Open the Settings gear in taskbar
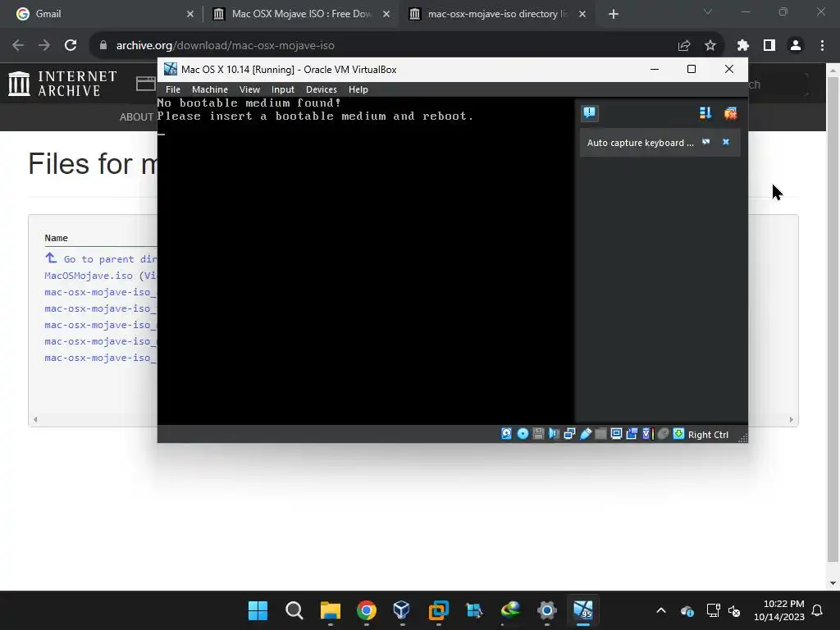Viewport: 840px width, 630px height. 547,610
